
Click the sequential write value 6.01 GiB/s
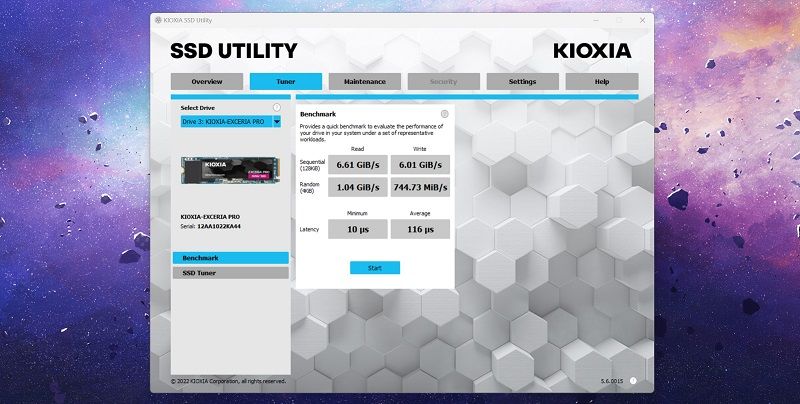click(x=420, y=165)
